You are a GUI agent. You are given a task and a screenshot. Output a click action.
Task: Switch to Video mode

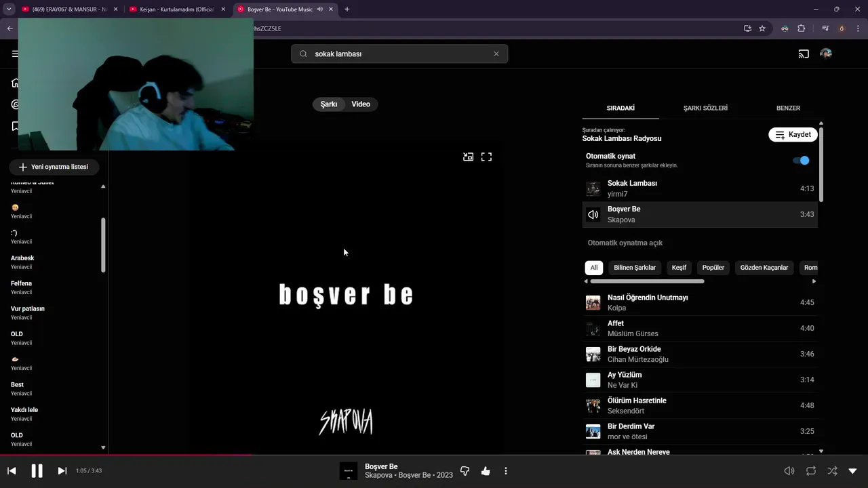(x=361, y=104)
